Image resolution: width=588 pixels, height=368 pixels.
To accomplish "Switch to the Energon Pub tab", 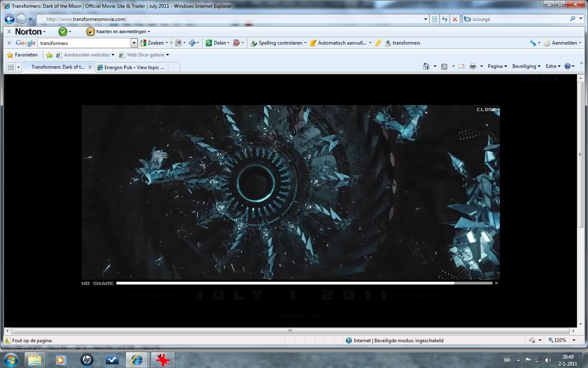I will [132, 67].
